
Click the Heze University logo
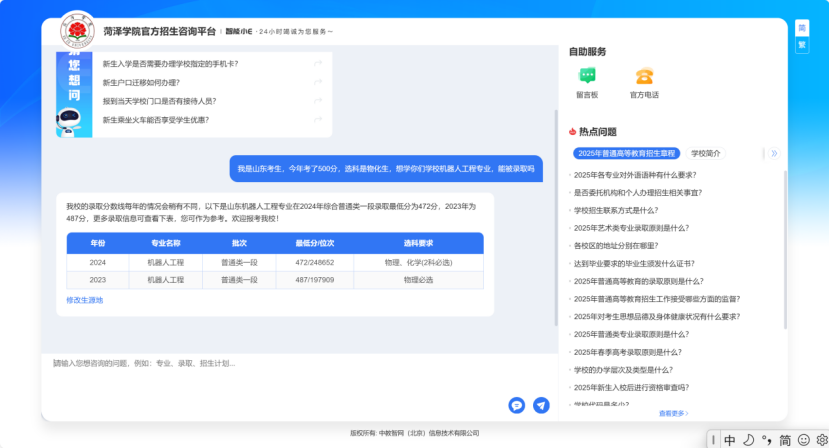77,30
